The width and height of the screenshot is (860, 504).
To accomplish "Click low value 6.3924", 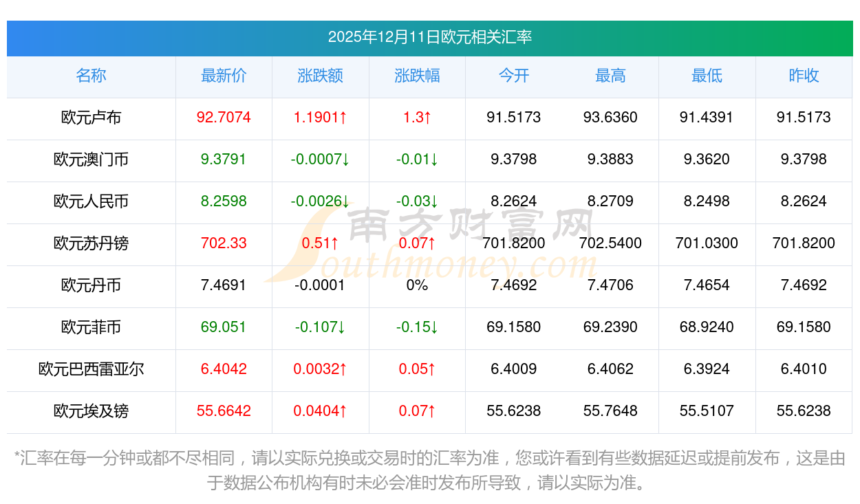I will [707, 369].
